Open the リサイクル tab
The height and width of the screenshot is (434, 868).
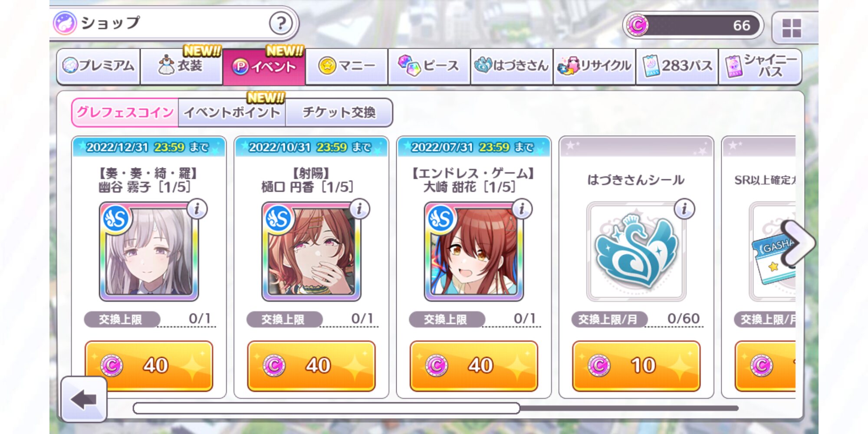[x=595, y=66]
